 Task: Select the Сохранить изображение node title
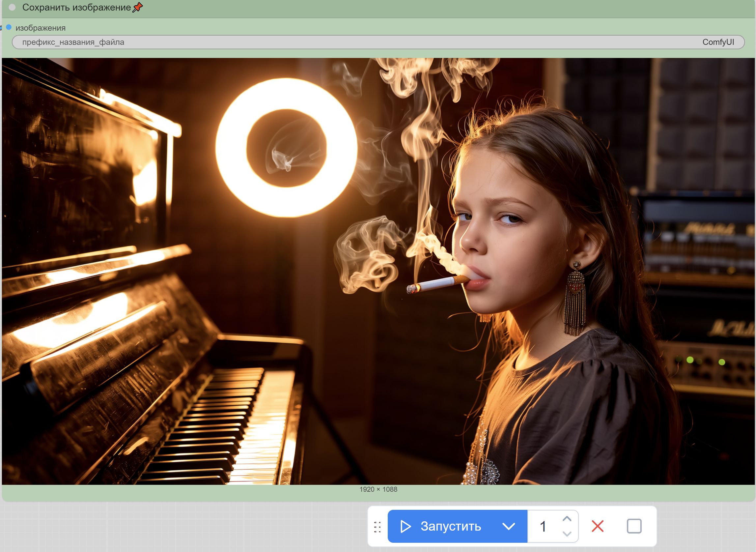coord(76,8)
